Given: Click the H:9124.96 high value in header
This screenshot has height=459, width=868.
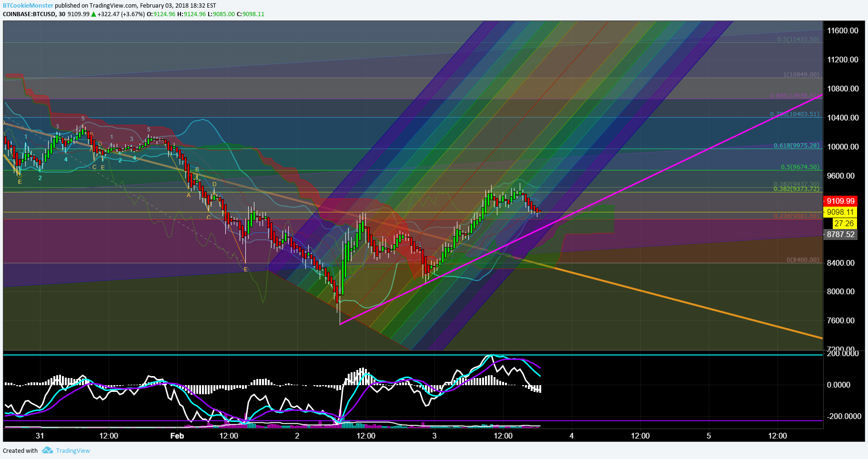Looking at the screenshot, I should (x=192, y=14).
